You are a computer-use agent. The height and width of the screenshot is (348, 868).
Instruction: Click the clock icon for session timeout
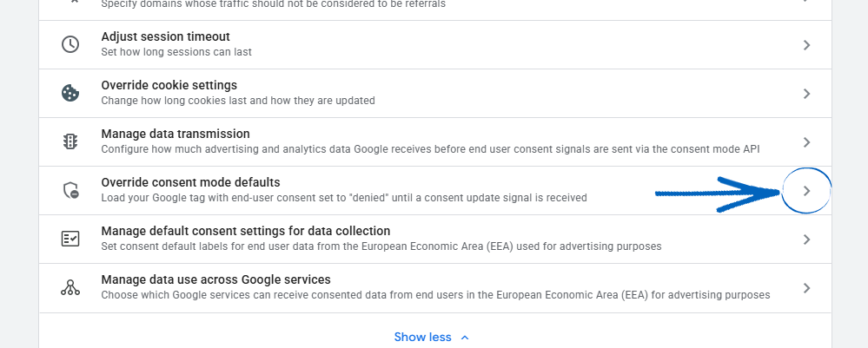pyautogui.click(x=70, y=45)
